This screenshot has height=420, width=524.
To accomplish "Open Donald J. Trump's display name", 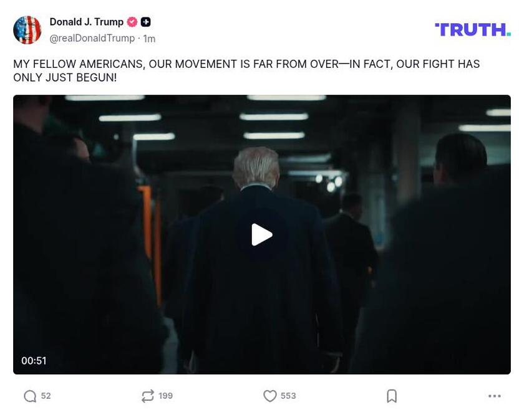I will point(86,21).
